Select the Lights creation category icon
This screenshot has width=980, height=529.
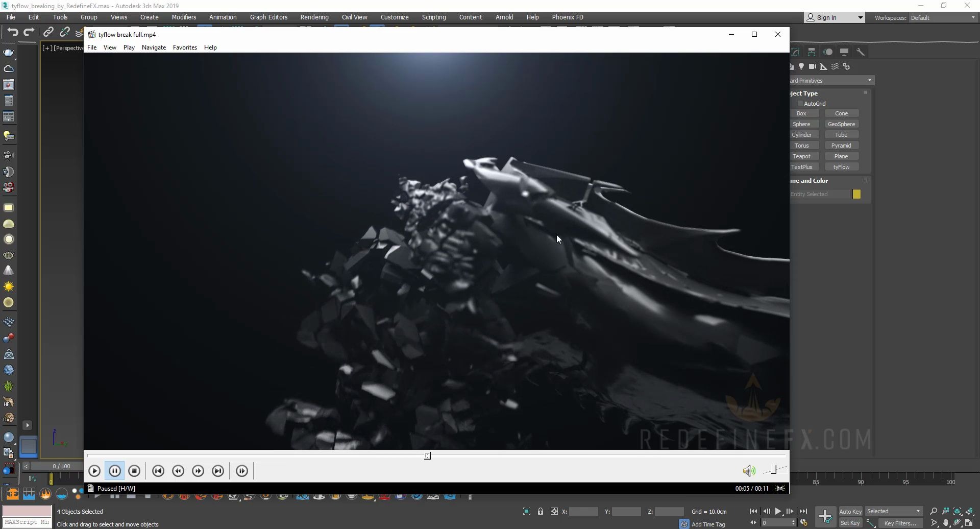click(x=801, y=66)
